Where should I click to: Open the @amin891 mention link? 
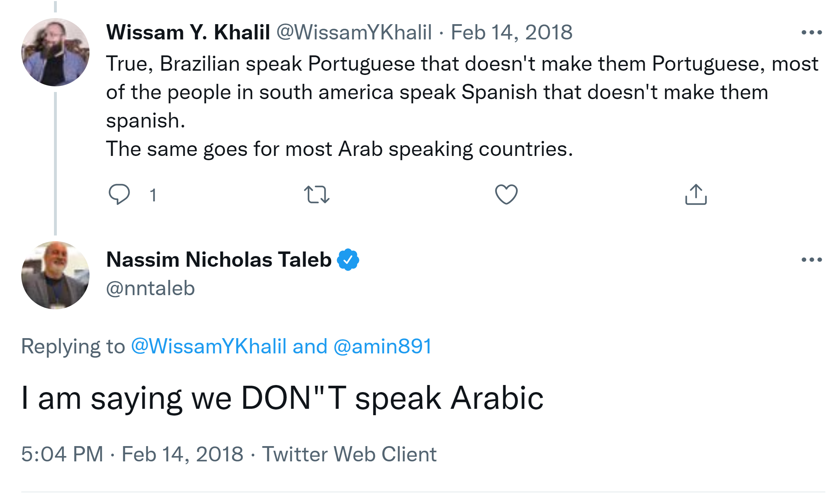pos(382,346)
